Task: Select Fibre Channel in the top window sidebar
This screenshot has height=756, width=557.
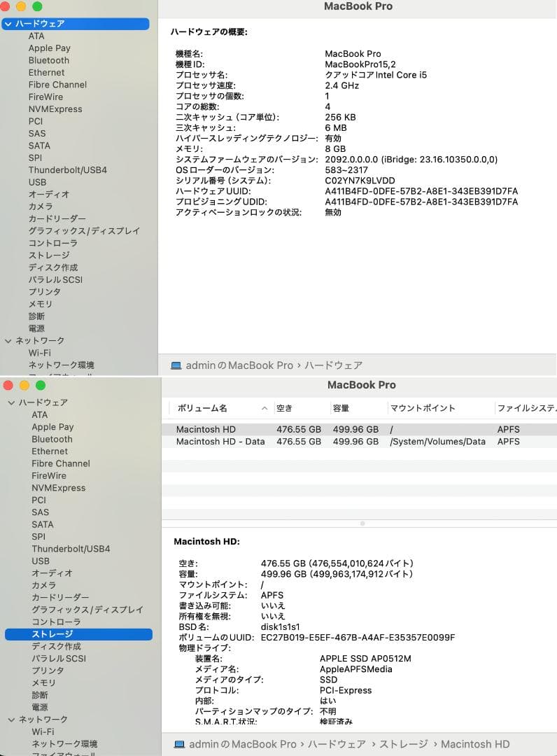Action: [57, 85]
